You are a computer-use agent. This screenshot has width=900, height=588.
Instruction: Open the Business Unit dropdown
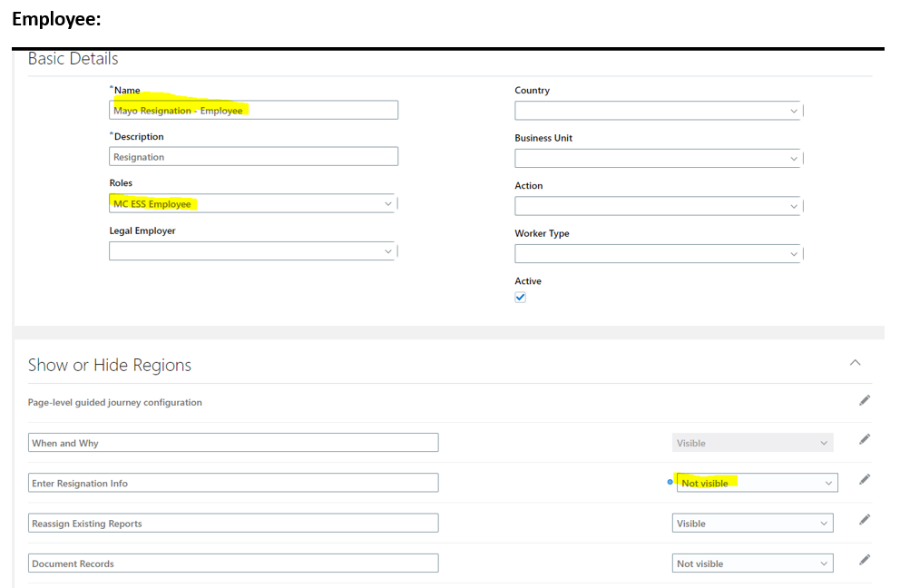coord(658,158)
